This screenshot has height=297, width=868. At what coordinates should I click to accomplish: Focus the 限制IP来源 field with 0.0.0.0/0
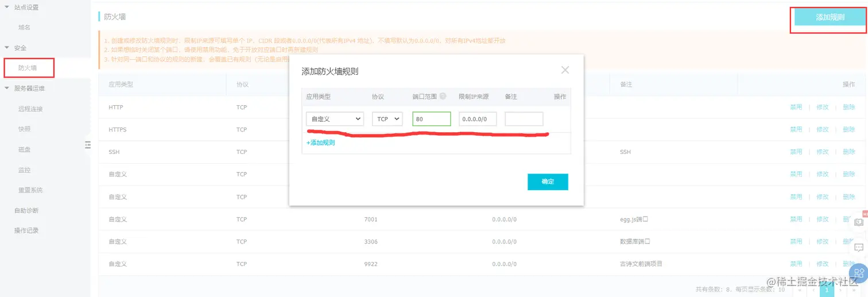click(478, 119)
